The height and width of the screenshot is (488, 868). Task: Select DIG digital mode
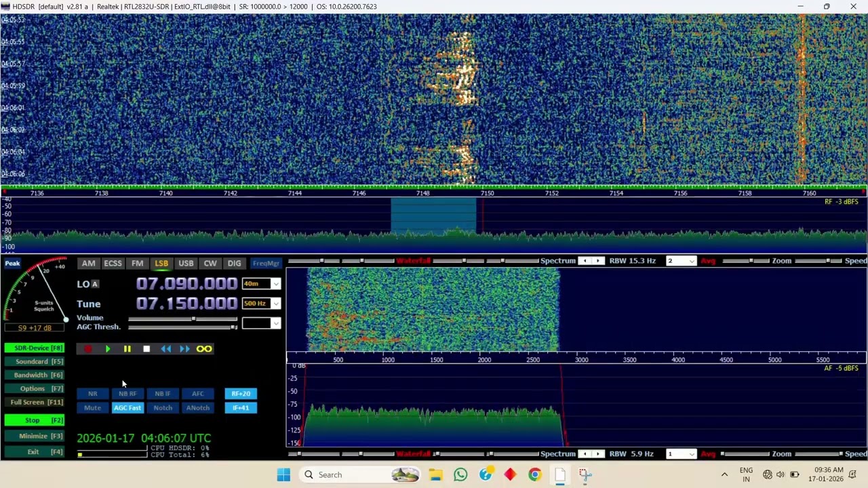pyautogui.click(x=235, y=264)
